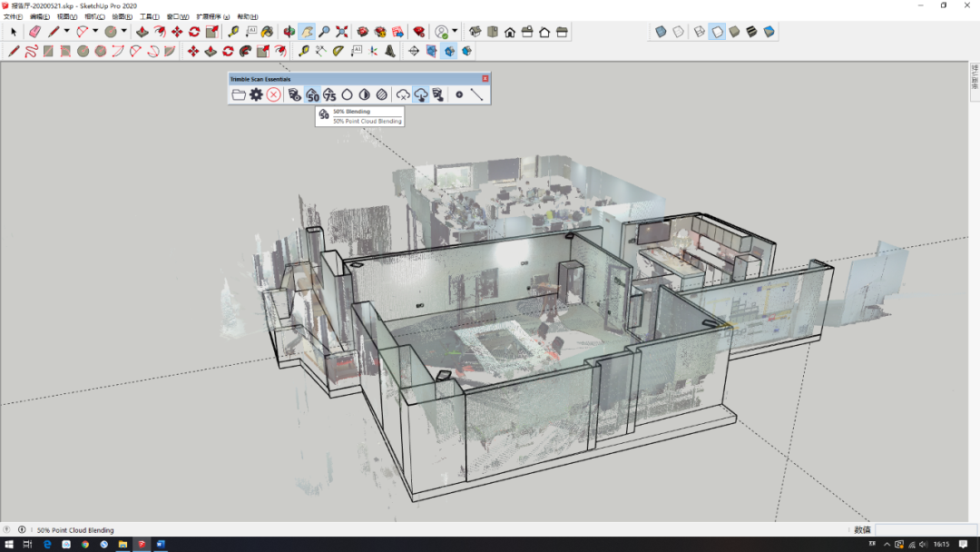The image size is (980, 552).
Task: Open the 文件(F) menu
Action: point(13,17)
